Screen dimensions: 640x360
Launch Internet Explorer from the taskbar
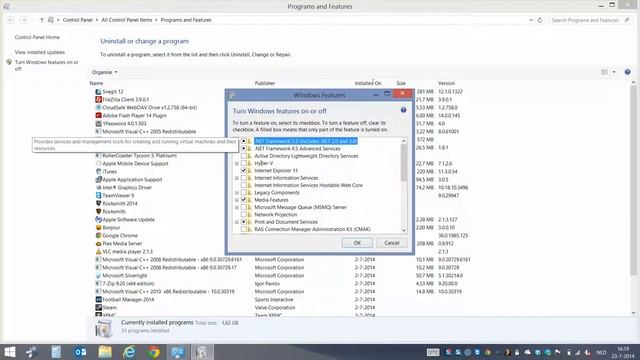pos(129,352)
